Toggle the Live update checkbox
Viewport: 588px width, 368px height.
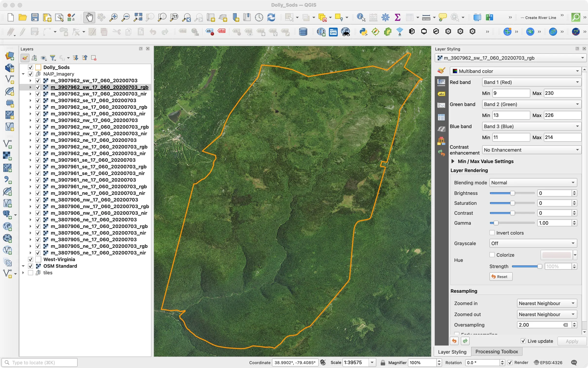point(523,341)
